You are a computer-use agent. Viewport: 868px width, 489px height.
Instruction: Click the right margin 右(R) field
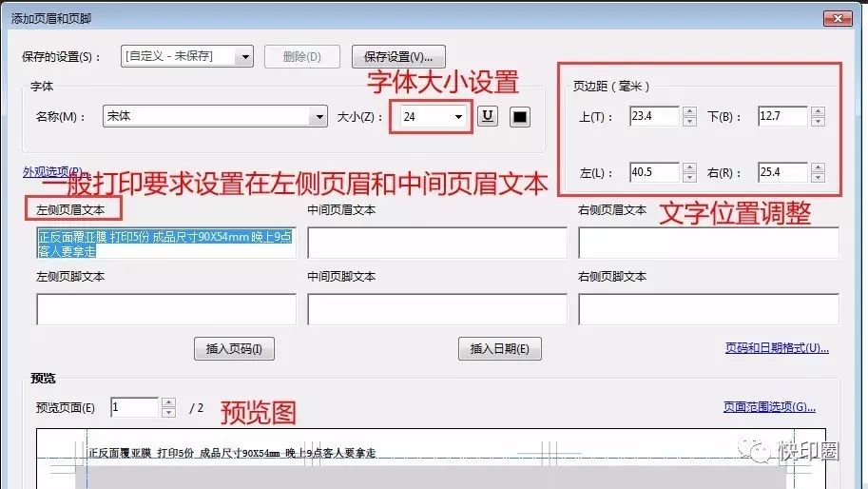pos(782,172)
